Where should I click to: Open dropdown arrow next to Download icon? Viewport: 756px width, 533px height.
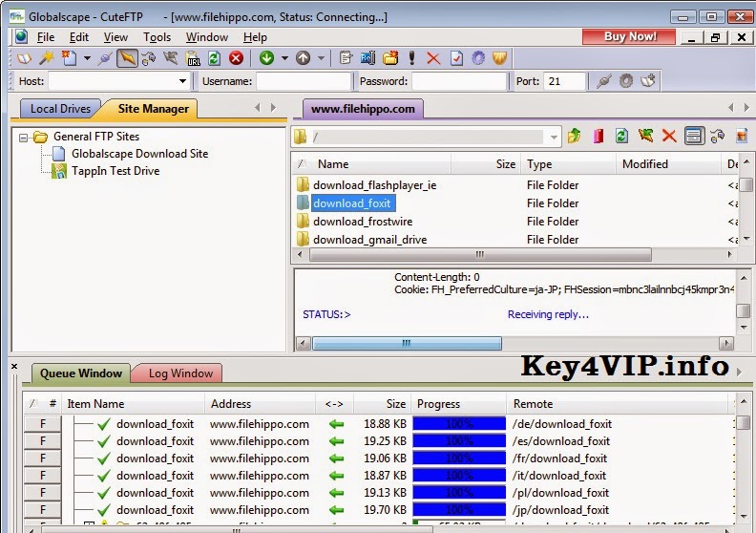pos(285,58)
